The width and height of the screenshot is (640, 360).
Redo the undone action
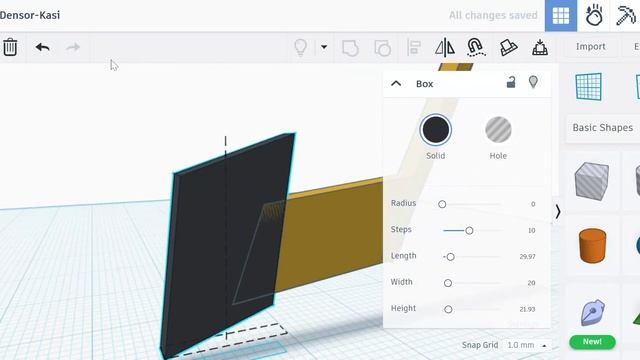pyautogui.click(x=73, y=47)
